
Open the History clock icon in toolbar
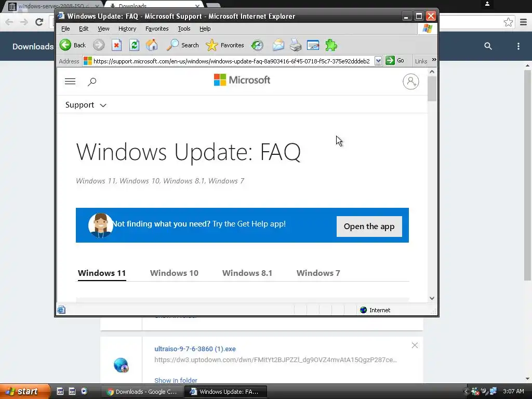coord(257,45)
